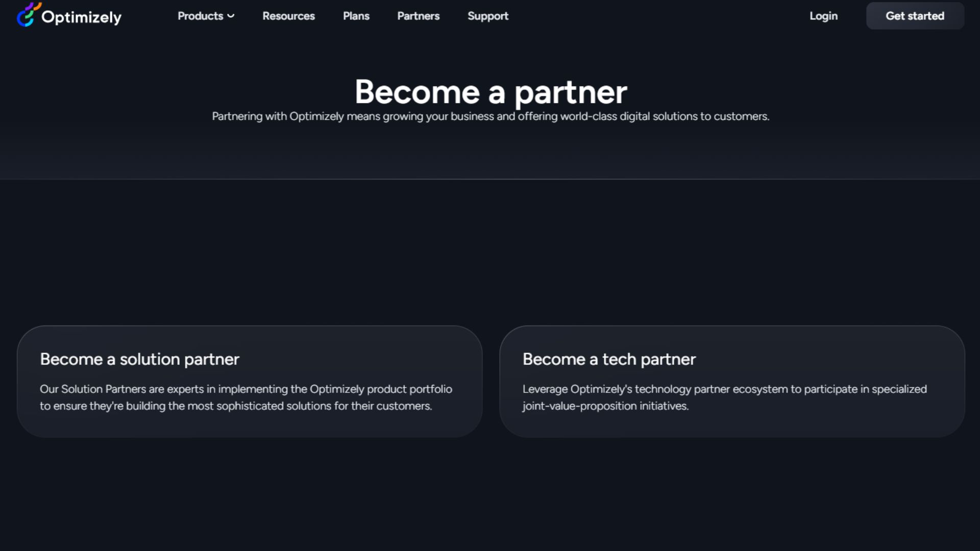Image resolution: width=980 pixels, height=551 pixels.
Task: Click the solution partner description text
Action: (246, 397)
